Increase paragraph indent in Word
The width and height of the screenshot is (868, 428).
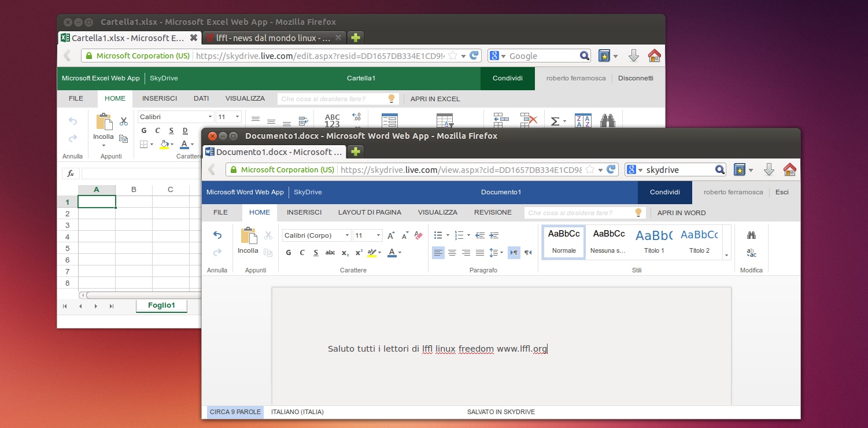[x=494, y=235]
